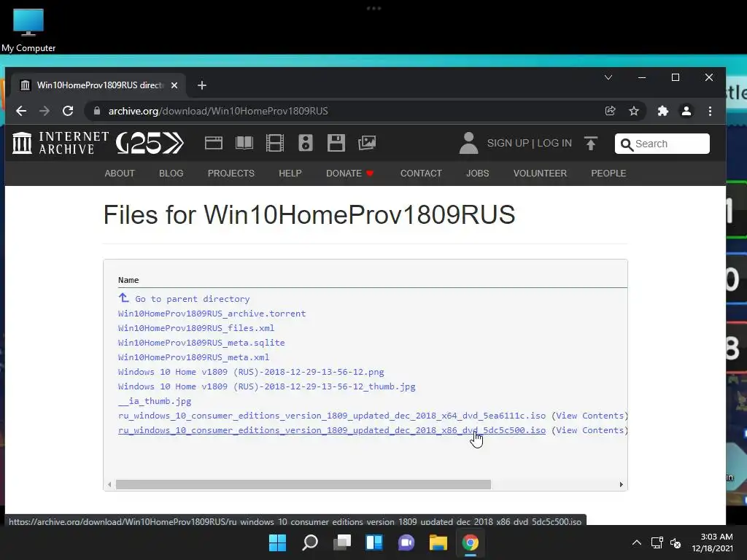Screen dimensions: 747x560
Task: Click the horizontal scrollbar in file listing
Action: click(x=303, y=484)
